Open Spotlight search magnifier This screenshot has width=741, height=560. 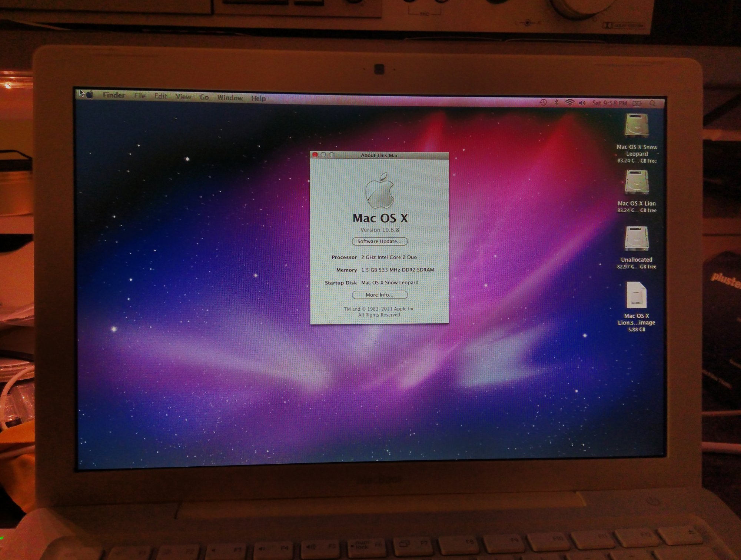pos(652,104)
